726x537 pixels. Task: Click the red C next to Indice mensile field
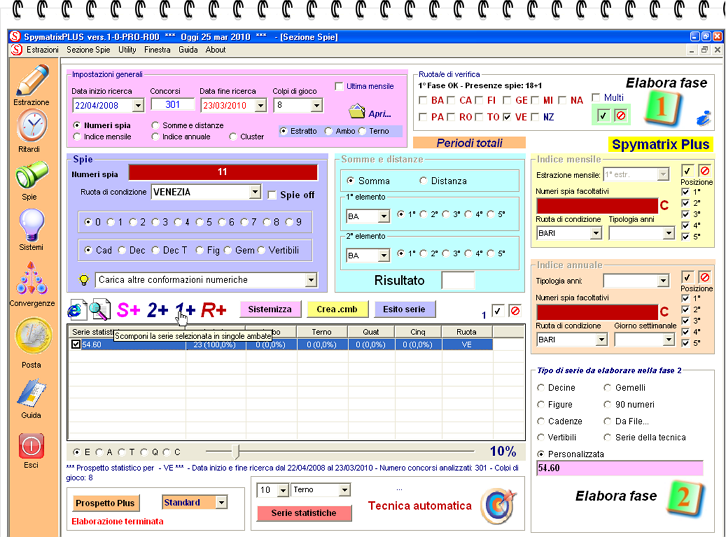point(664,206)
